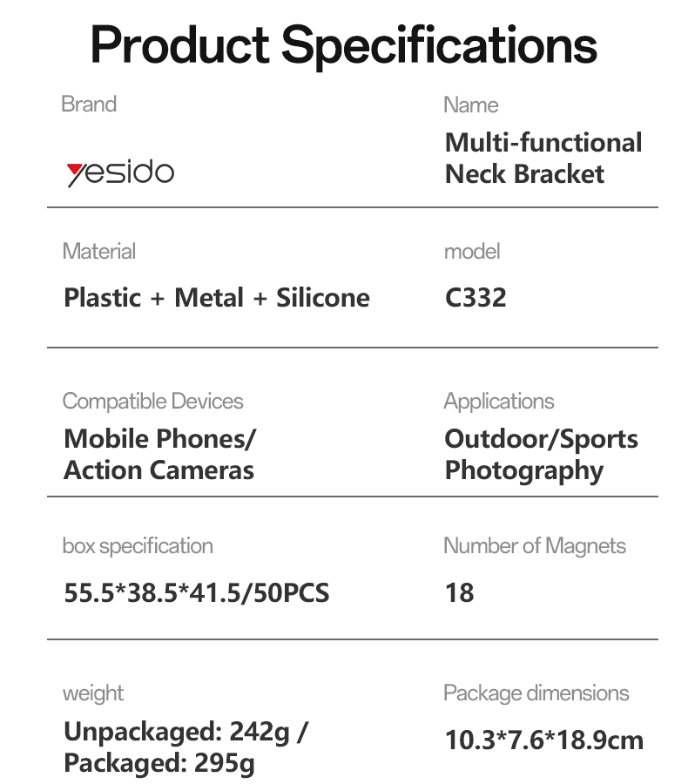
Task: Click the box specification label
Action: [x=138, y=546]
